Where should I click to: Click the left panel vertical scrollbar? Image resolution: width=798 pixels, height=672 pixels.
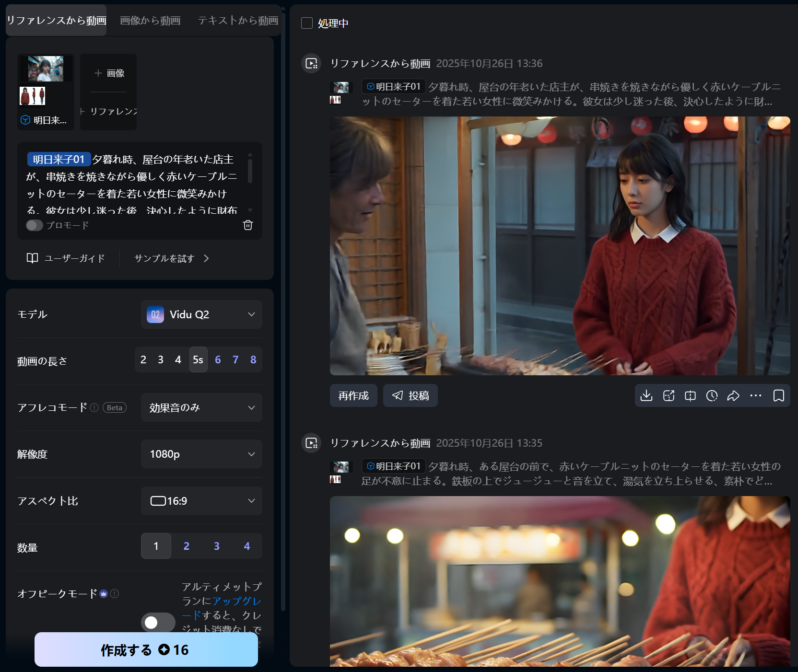tap(283, 312)
